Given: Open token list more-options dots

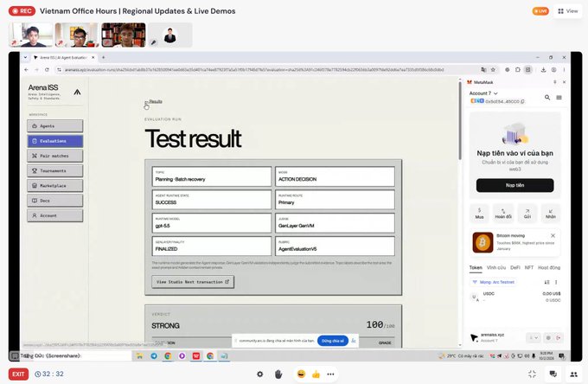Looking at the screenshot, I should point(556,282).
